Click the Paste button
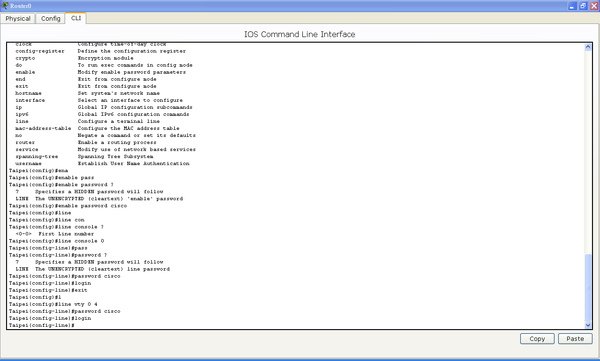This screenshot has height=361, width=600. (x=575, y=338)
